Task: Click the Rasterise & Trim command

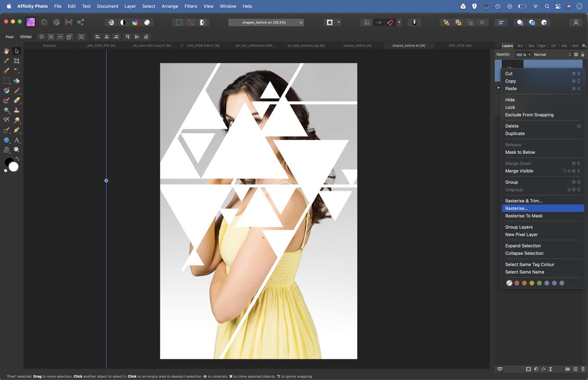Action: (x=524, y=201)
